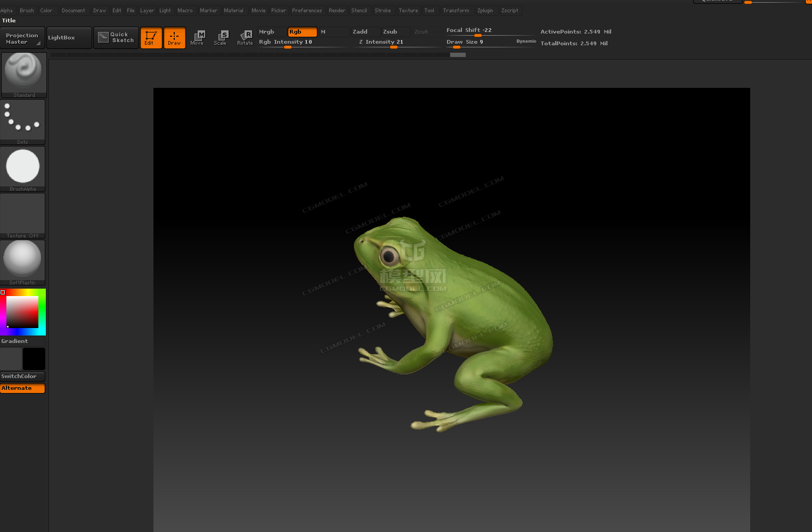Open the Macro menu

point(185,11)
